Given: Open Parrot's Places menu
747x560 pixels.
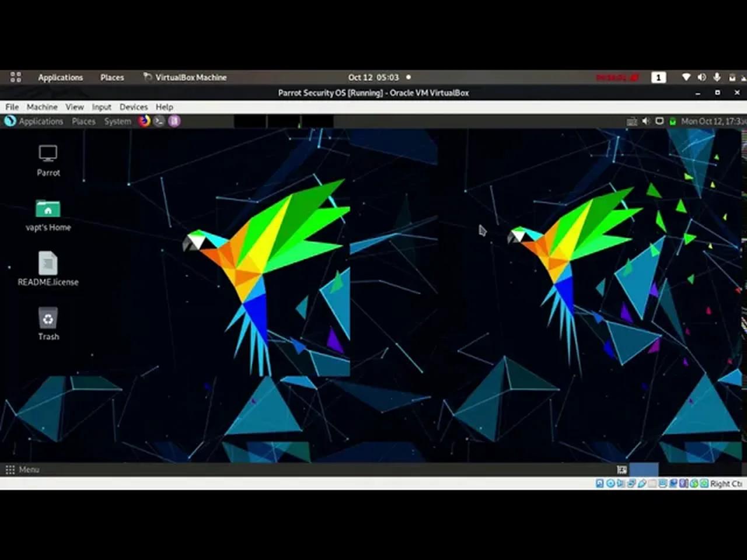Looking at the screenshot, I should tap(83, 121).
